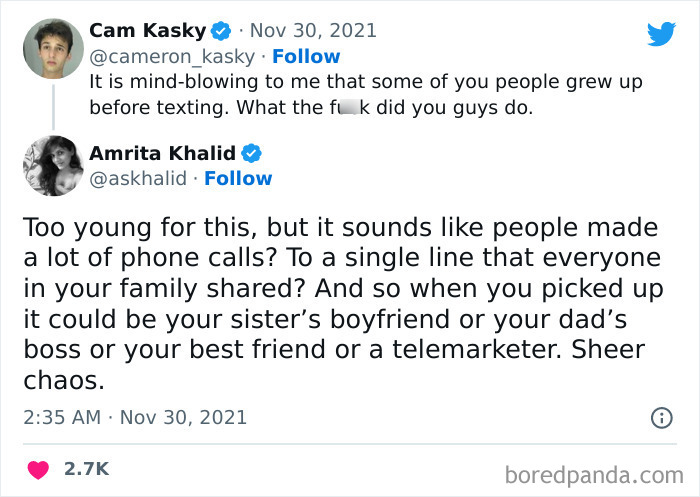Click the Twitter bird logo
This screenshot has height=497, width=700.
pos(661,34)
